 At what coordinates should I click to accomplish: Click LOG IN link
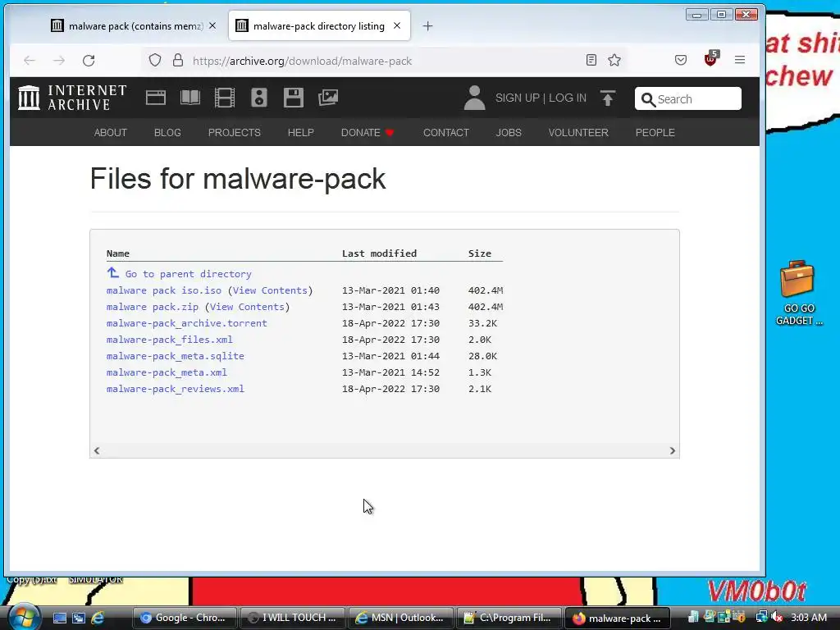click(x=568, y=98)
